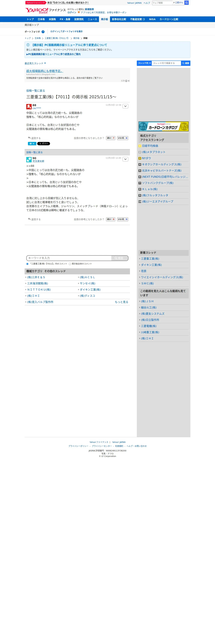
Task: Click avatar icon of user 児玉源太郎
Action: click(29, 159)
